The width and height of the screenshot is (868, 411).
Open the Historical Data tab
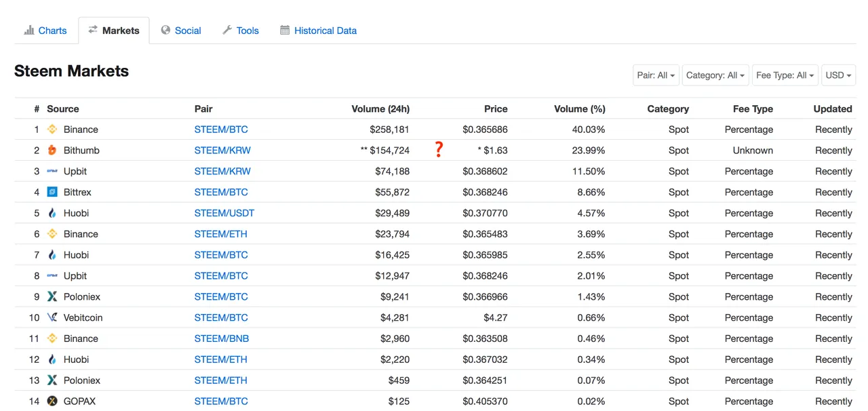pyautogui.click(x=318, y=31)
